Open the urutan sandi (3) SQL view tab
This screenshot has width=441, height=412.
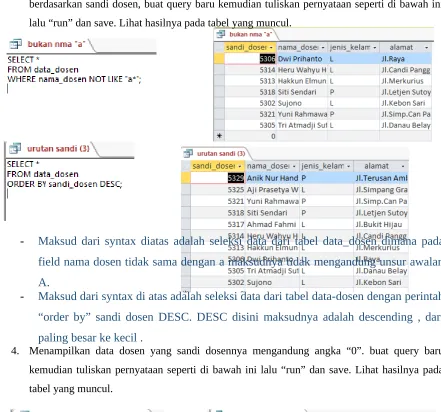coord(58,148)
